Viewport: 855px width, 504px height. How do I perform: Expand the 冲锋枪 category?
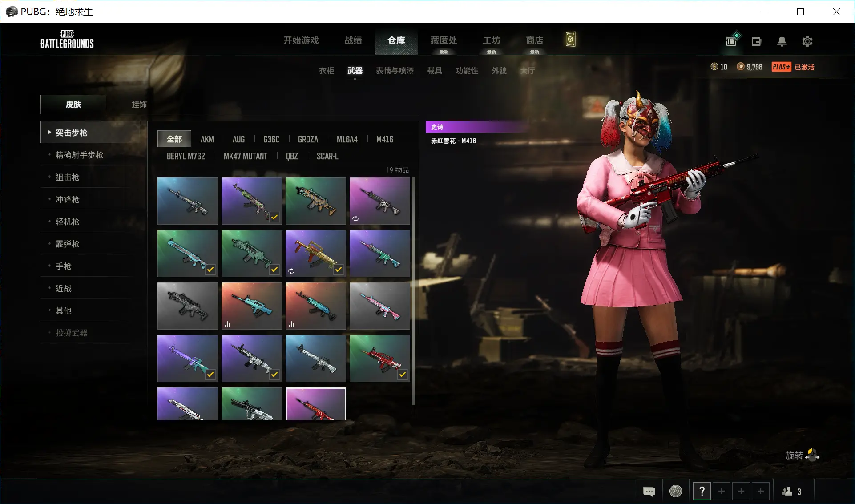pos(90,199)
